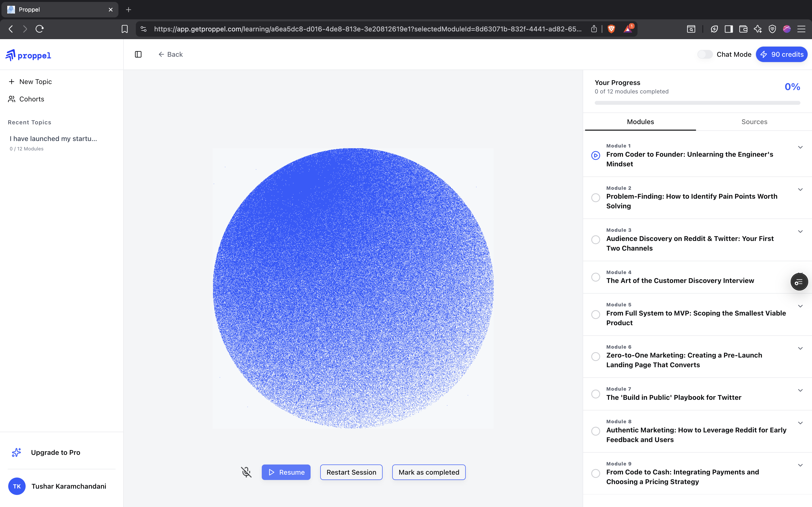Image resolution: width=812 pixels, height=507 pixels.
Task: Open the Cohorts menu item
Action: tap(32, 99)
